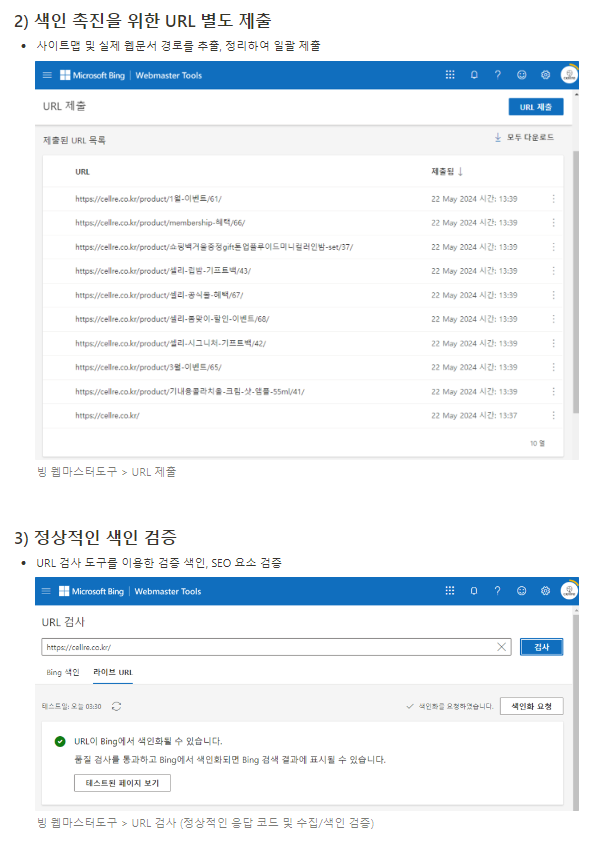Click the 검사 inspect button

click(x=541, y=647)
